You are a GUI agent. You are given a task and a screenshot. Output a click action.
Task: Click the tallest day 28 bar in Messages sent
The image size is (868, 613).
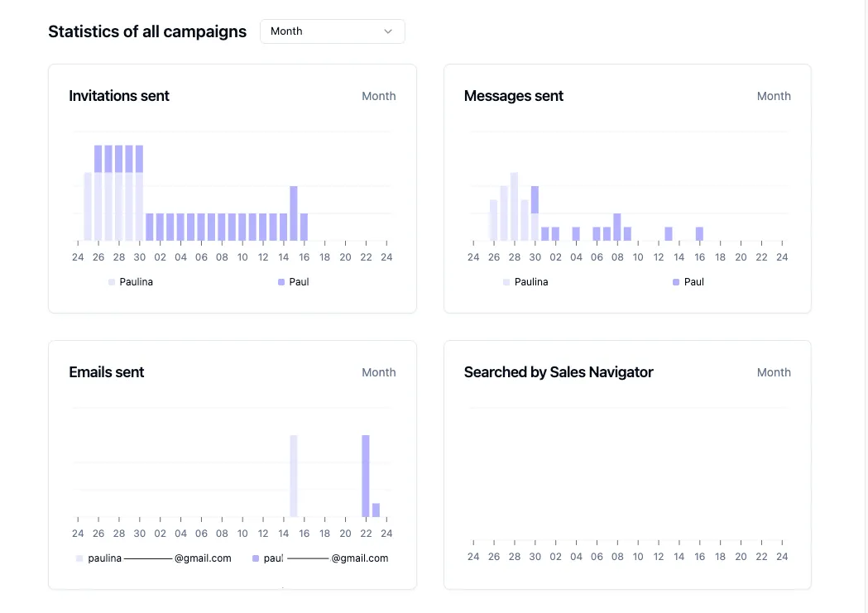pos(514,207)
